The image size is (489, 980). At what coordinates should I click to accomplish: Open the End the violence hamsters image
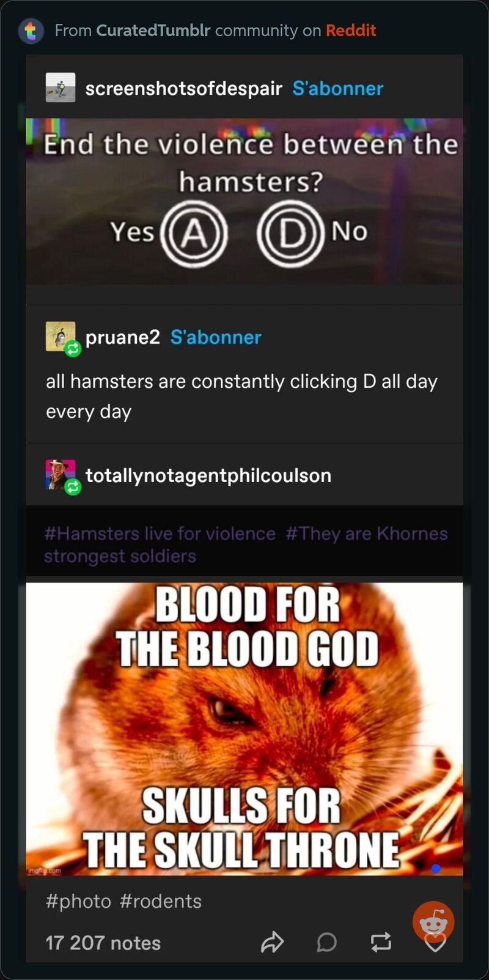tap(244, 201)
